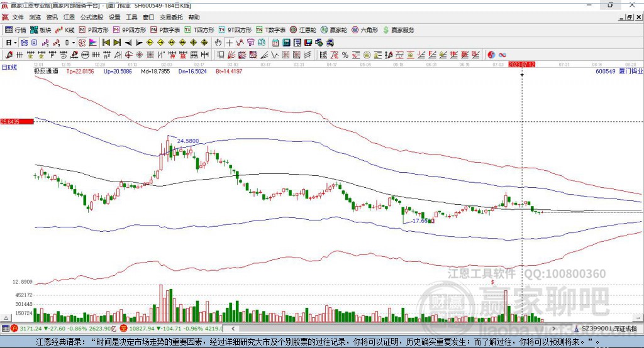
Task: Open the 行情 quotes view
Action: point(16,30)
